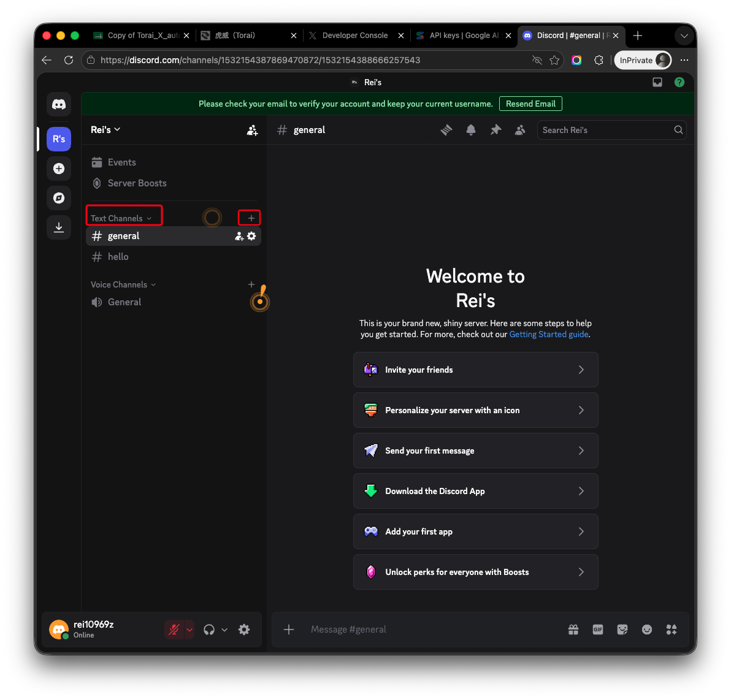This screenshot has height=700, width=731.
Task: Open apps launcher icon in message bar
Action: [672, 630]
